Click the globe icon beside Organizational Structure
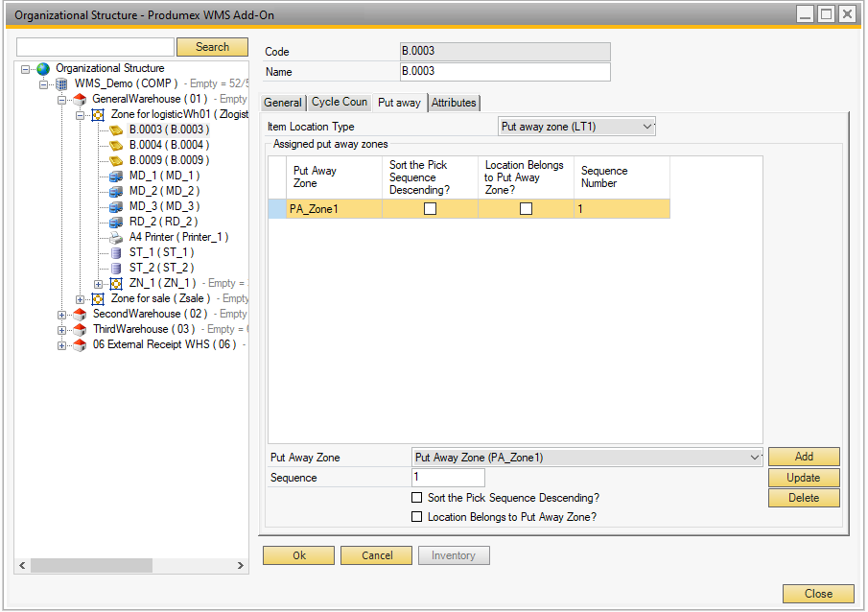Screen dimensions: 868x612 click(43, 69)
